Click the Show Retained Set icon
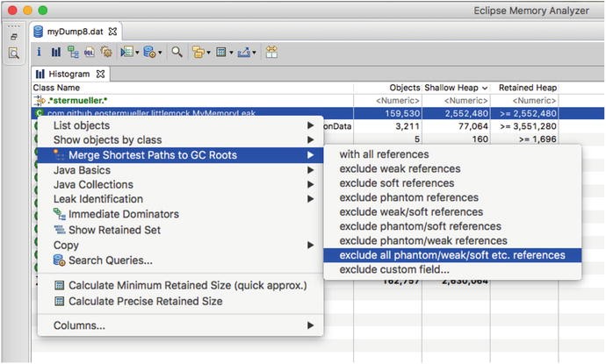This screenshot has height=364, width=606. pos(60,230)
